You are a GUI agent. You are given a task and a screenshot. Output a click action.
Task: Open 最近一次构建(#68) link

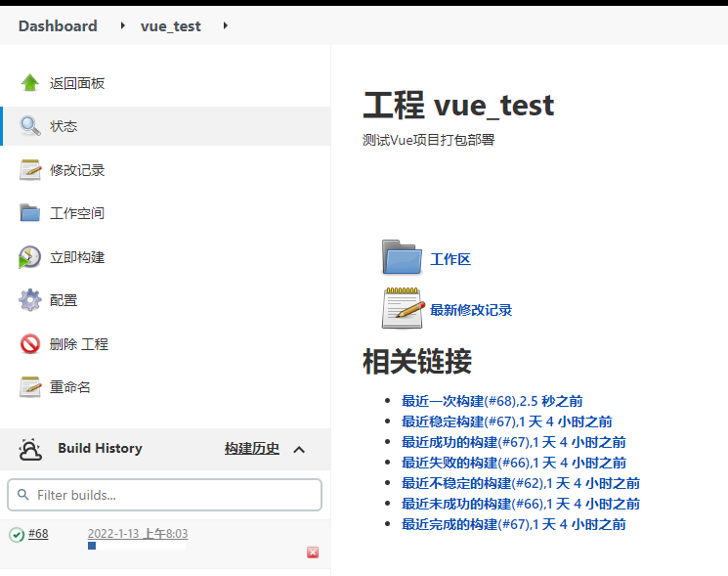coord(492,401)
